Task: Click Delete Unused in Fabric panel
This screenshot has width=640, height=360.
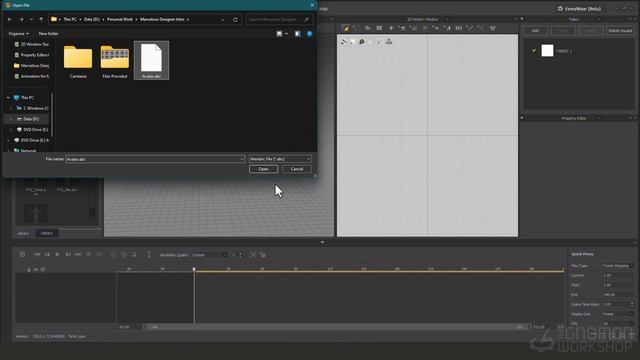Action: pos(620,31)
